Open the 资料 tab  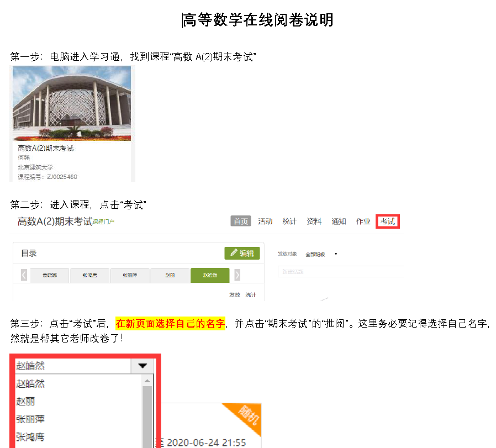[314, 222]
